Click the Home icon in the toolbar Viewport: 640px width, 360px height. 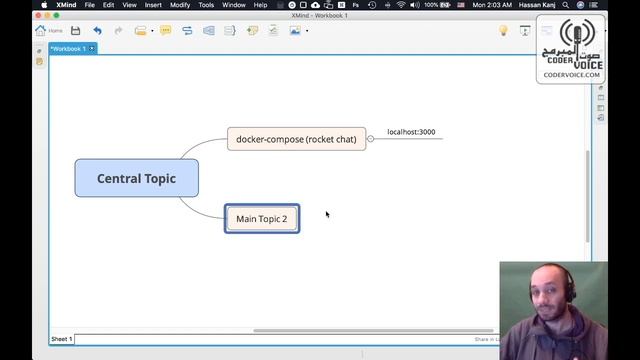click(41, 31)
